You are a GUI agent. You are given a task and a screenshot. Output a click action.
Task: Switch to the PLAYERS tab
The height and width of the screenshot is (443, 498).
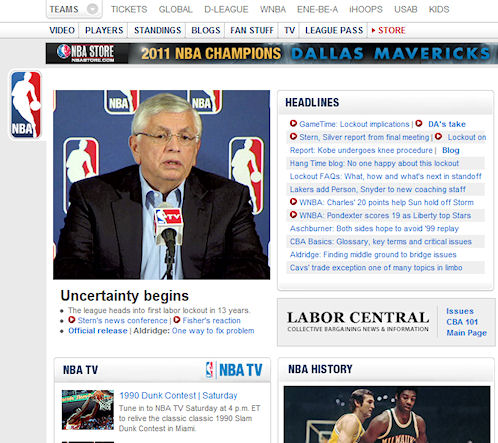click(x=104, y=30)
